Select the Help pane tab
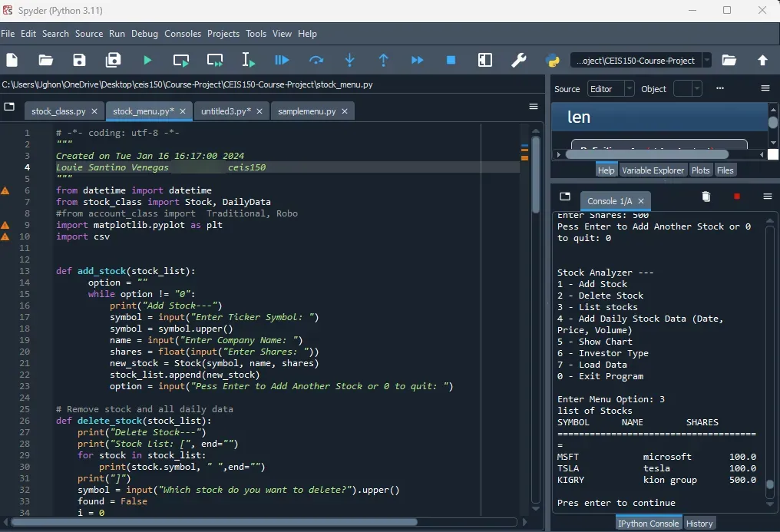Screen dimensions: 780x532 tap(606, 170)
